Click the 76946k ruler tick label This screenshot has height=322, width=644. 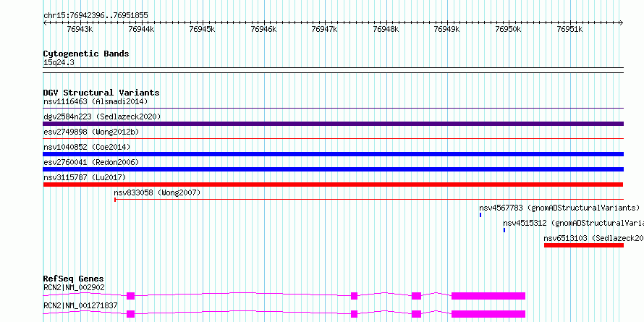click(263, 29)
